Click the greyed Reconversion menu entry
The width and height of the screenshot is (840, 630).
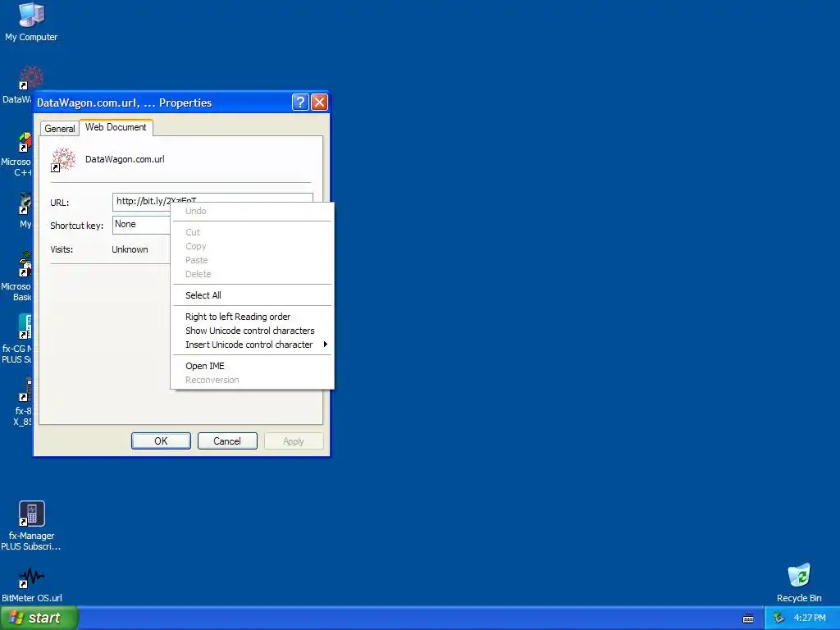pyautogui.click(x=252, y=380)
